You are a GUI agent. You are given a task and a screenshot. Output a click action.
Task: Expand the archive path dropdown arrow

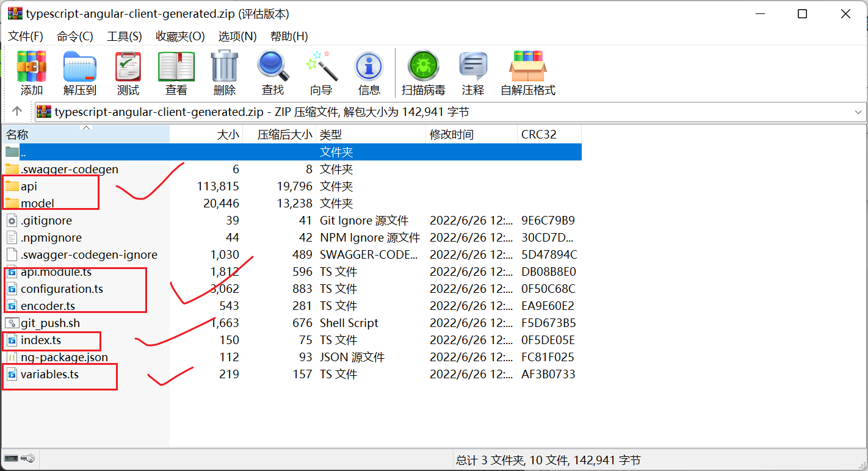pos(859,112)
